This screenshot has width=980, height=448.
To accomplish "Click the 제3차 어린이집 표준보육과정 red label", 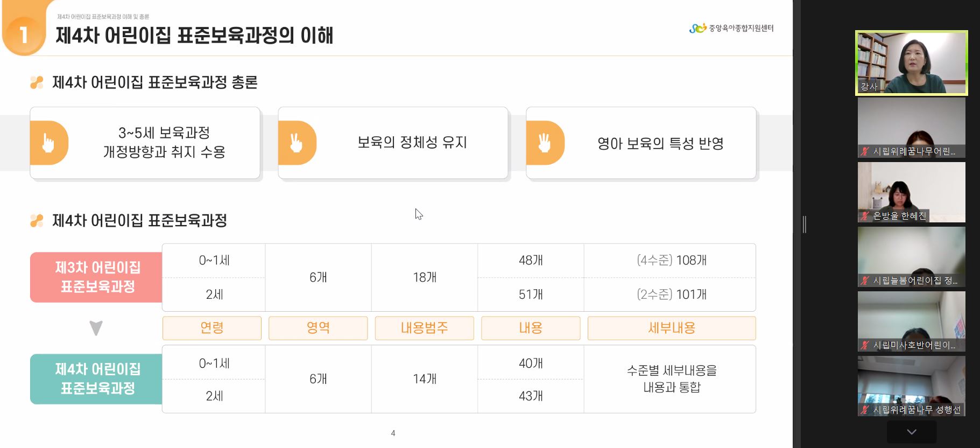I will click(96, 277).
